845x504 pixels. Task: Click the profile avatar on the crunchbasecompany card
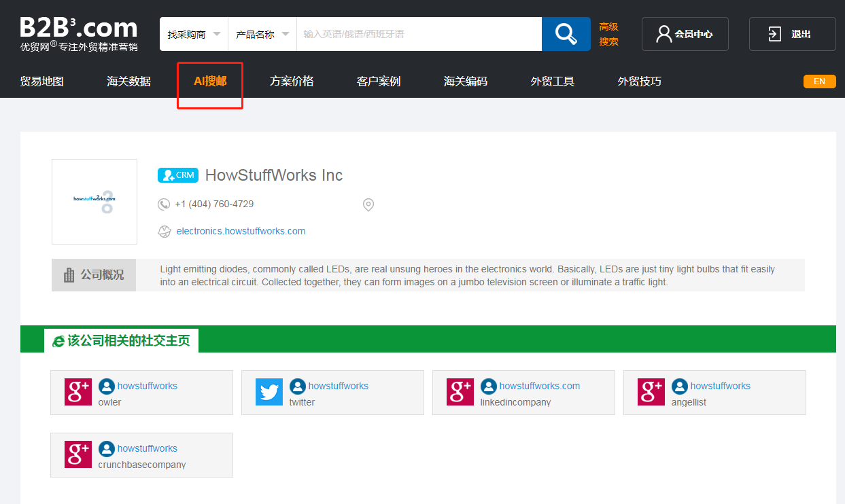pyautogui.click(x=107, y=449)
